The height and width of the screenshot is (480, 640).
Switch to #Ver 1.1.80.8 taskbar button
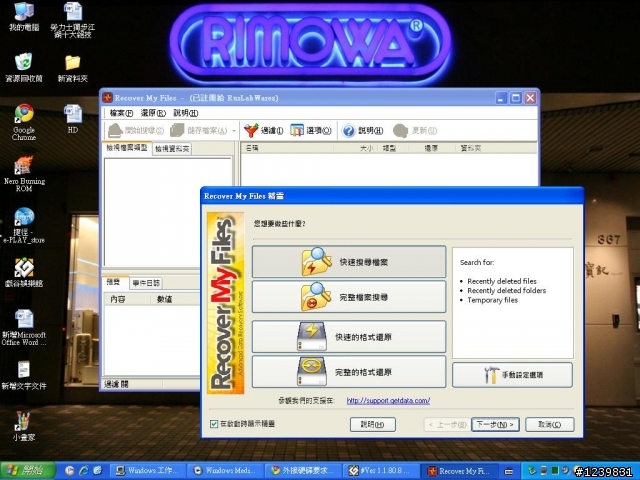pyautogui.click(x=382, y=471)
